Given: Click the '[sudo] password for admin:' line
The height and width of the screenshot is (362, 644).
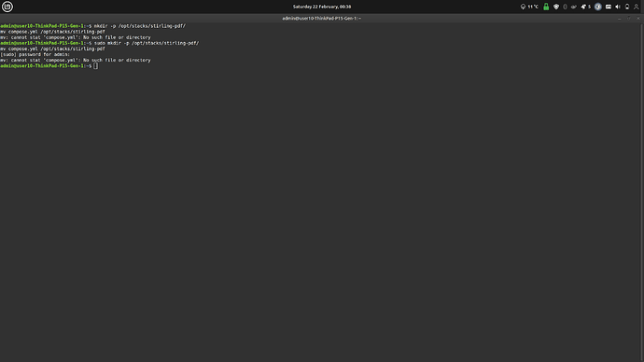Looking at the screenshot, I should click(35, 55).
